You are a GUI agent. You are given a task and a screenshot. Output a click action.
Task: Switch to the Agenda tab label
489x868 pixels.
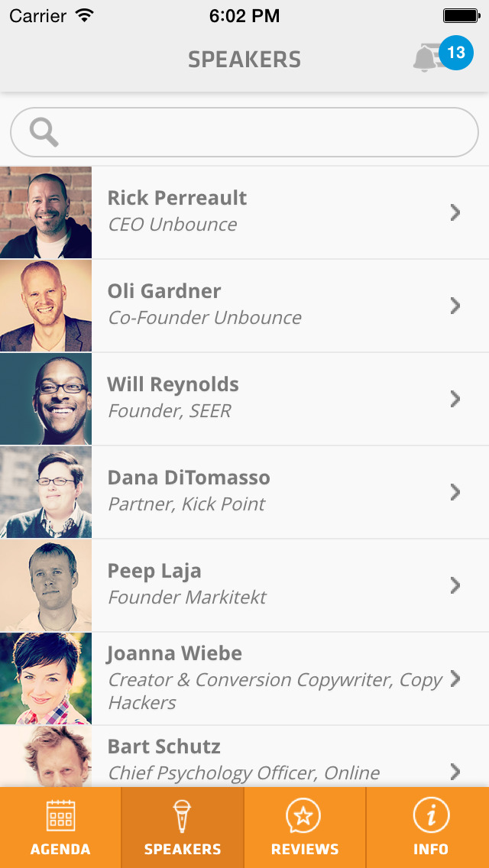(60, 849)
